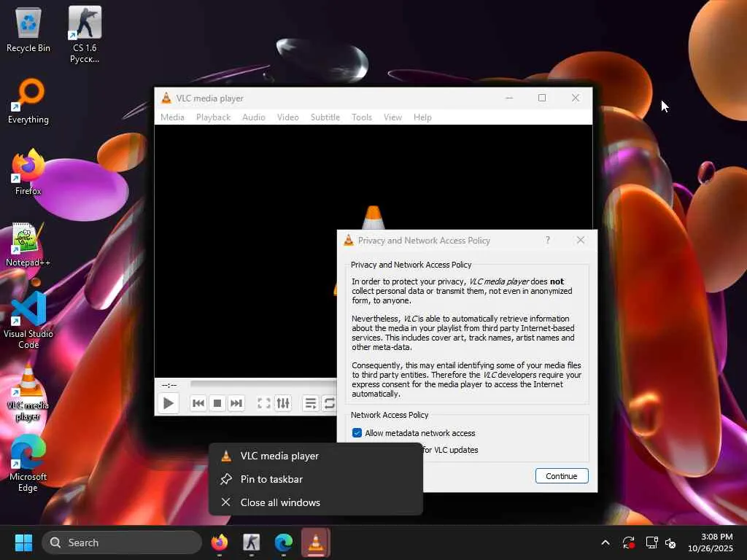747x560 pixels.
Task: Close the Privacy and Network Access Policy dialog
Action: (580, 240)
